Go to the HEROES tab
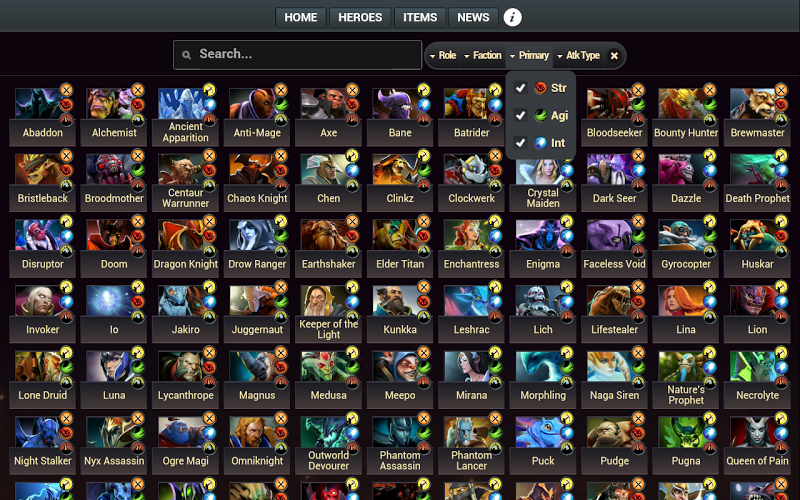800x500 pixels. pyautogui.click(x=360, y=17)
